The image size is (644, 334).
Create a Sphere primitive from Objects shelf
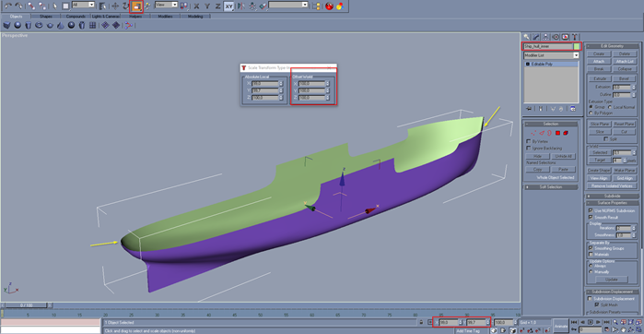(x=18, y=26)
